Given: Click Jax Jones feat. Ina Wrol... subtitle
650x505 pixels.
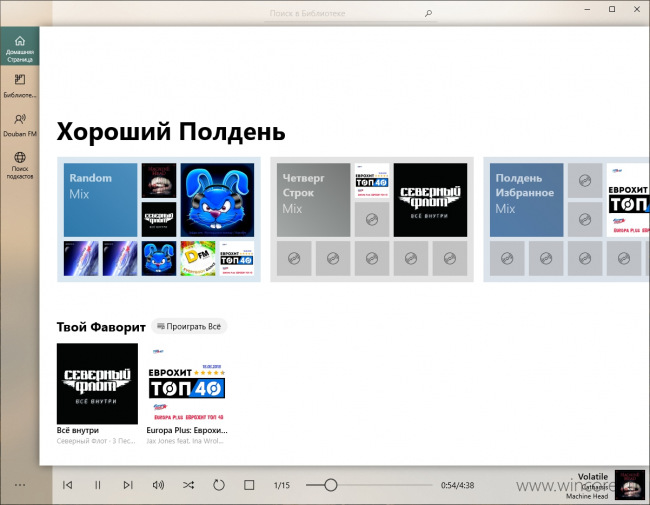Looking at the screenshot, I should point(185,441).
